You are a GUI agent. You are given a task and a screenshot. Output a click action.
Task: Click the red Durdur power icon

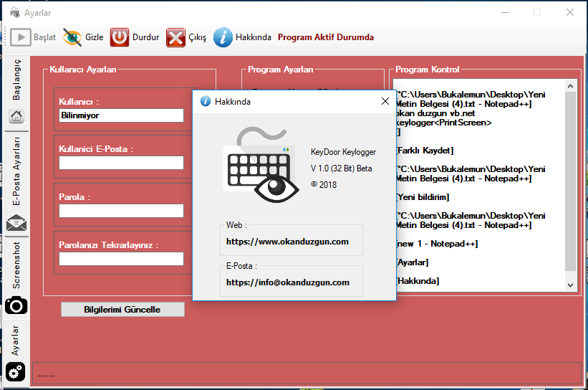(x=120, y=37)
